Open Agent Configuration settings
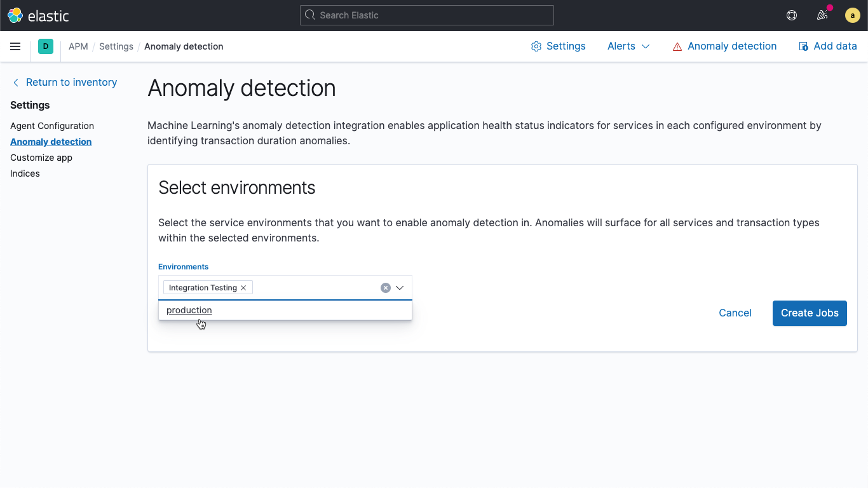This screenshot has height=488, width=868. 52,126
